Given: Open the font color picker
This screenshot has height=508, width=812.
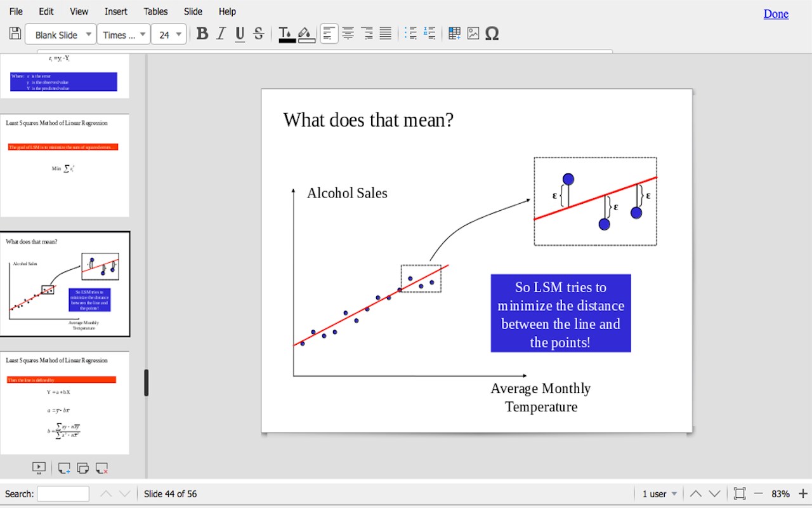Looking at the screenshot, I should pyautogui.click(x=287, y=34).
